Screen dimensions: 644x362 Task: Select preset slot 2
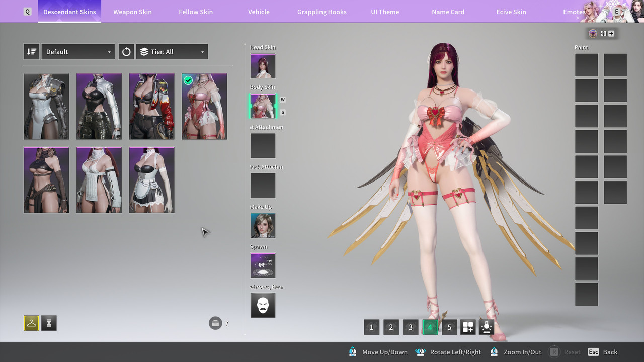tap(391, 327)
